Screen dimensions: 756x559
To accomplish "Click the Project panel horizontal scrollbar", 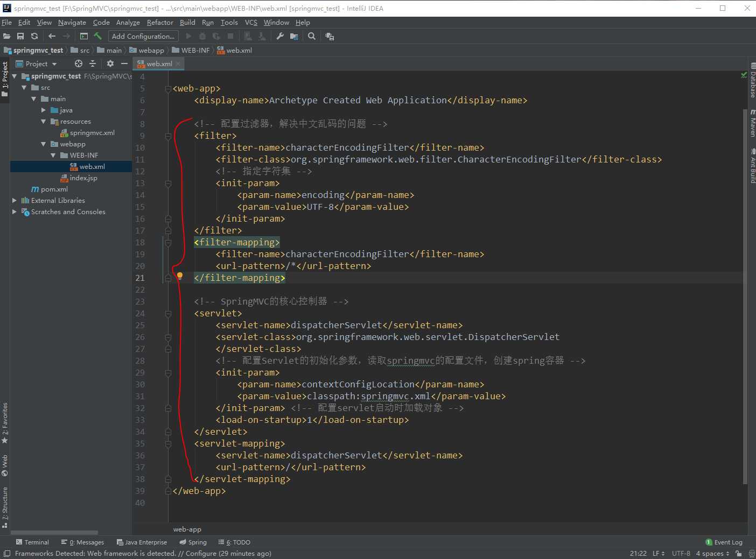I will point(54,533).
